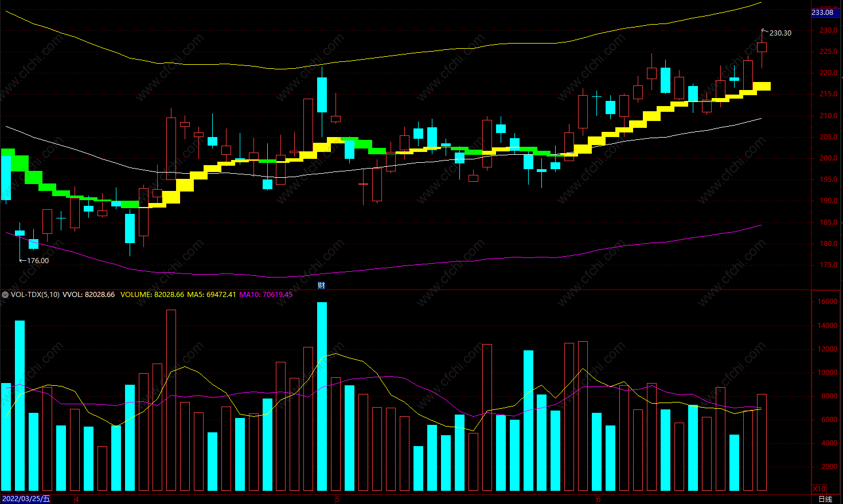Click the round dropdown icon beside VOL-TDX
843x504 pixels.
[x=5, y=295]
